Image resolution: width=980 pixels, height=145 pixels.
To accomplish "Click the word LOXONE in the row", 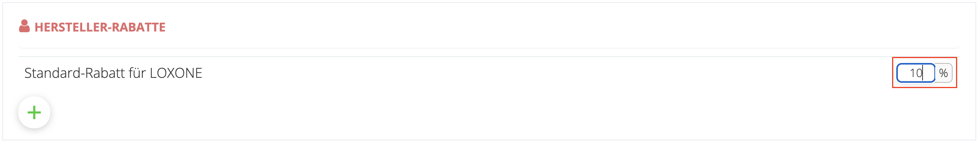I will pos(176,73).
